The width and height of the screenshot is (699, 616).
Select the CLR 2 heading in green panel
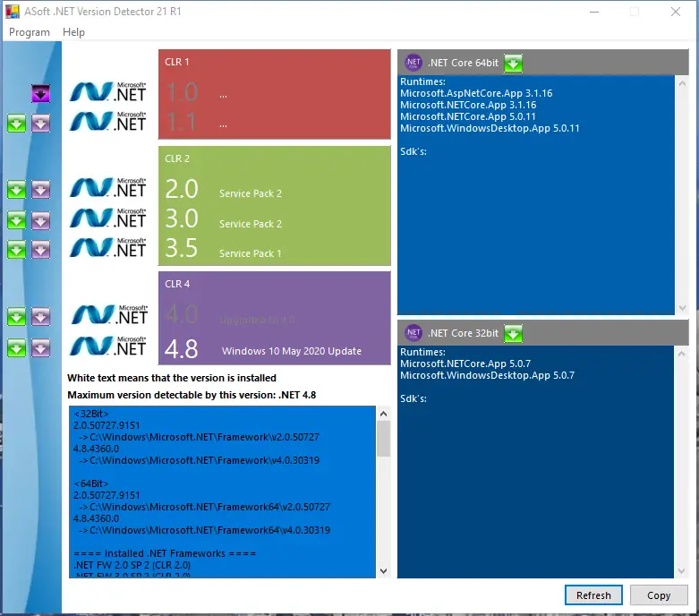click(177, 158)
